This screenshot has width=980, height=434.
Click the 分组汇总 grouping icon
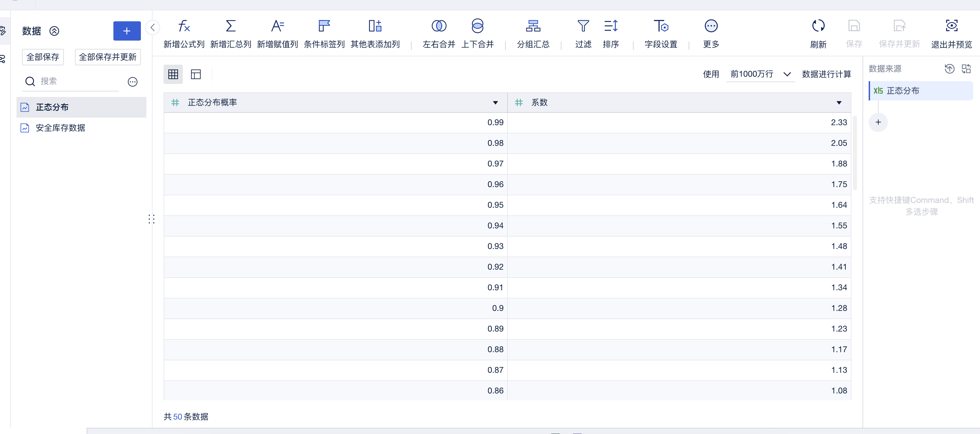(x=533, y=26)
